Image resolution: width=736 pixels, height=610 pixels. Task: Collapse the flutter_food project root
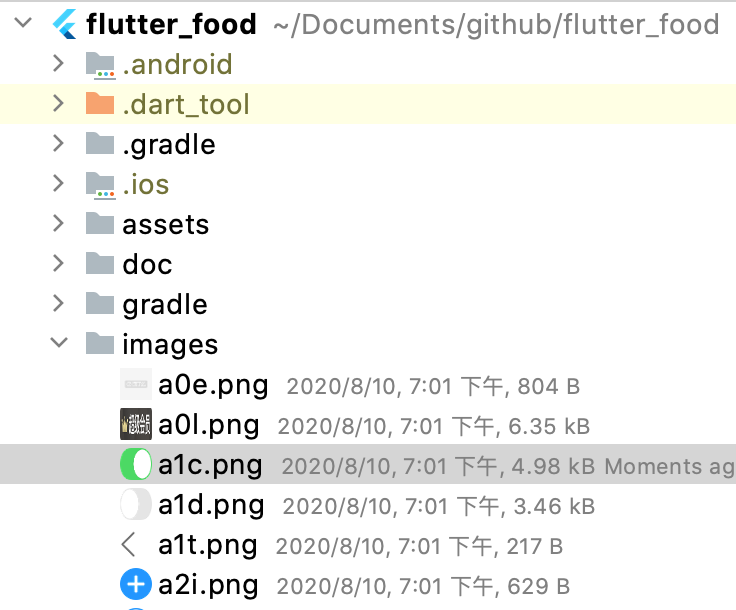tap(28, 24)
